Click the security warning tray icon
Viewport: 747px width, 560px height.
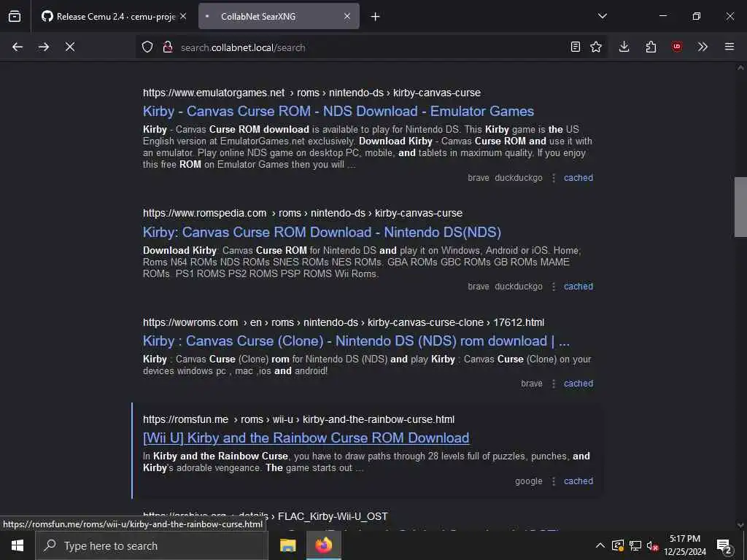(617, 545)
